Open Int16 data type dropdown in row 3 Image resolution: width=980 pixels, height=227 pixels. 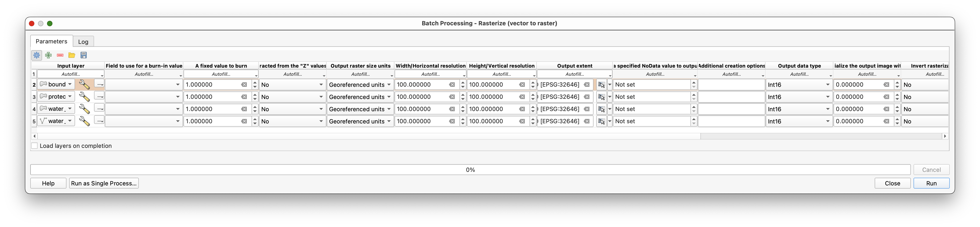[x=799, y=97]
